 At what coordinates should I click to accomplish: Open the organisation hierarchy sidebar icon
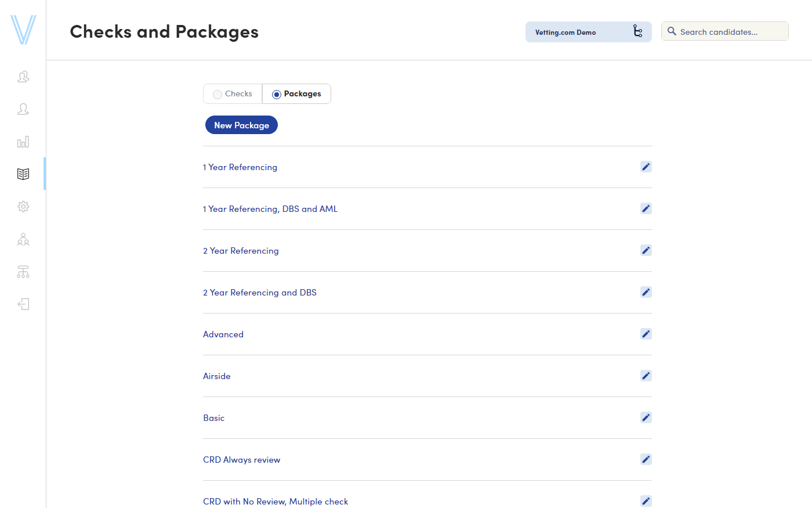23,272
